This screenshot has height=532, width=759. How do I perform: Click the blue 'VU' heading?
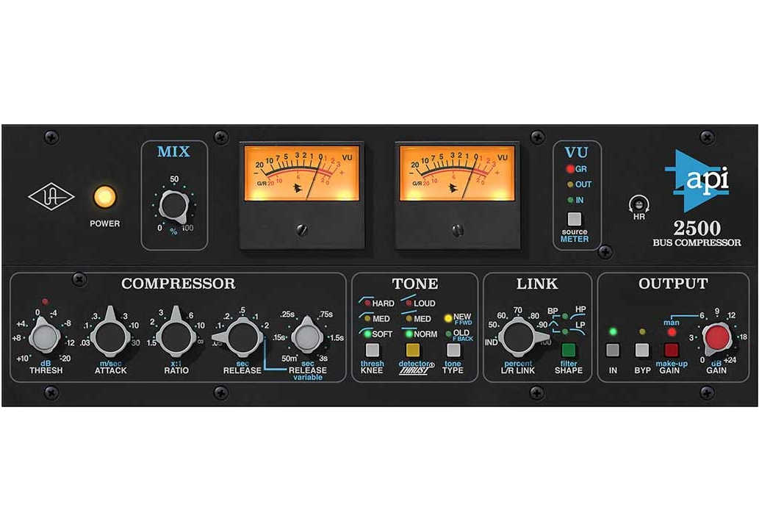click(576, 153)
